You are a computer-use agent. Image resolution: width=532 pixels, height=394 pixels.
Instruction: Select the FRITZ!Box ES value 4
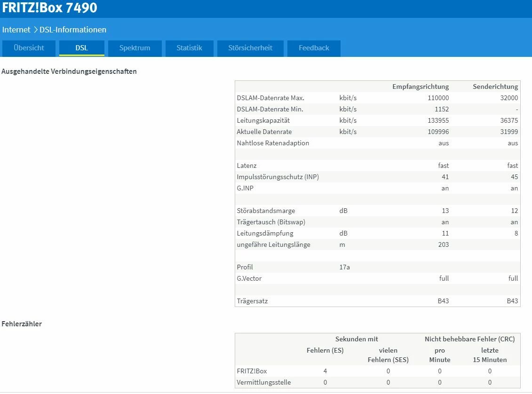coord(325,371)
